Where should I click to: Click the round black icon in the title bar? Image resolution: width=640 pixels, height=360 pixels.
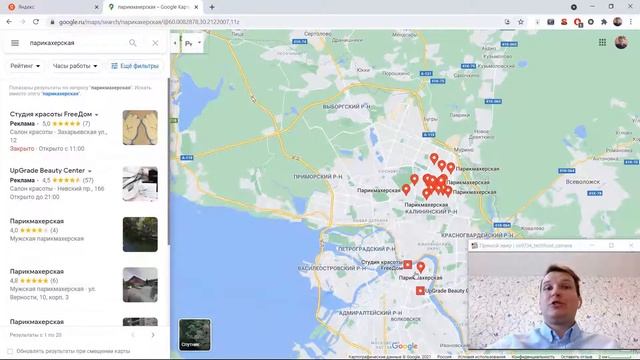click(x=573, y=7)
